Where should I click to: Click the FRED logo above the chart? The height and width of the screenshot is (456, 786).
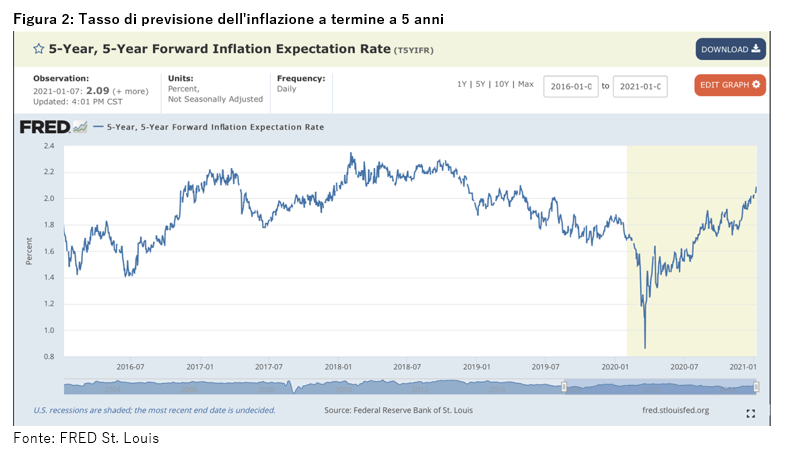pyautogui.click(x=44, y=127)
